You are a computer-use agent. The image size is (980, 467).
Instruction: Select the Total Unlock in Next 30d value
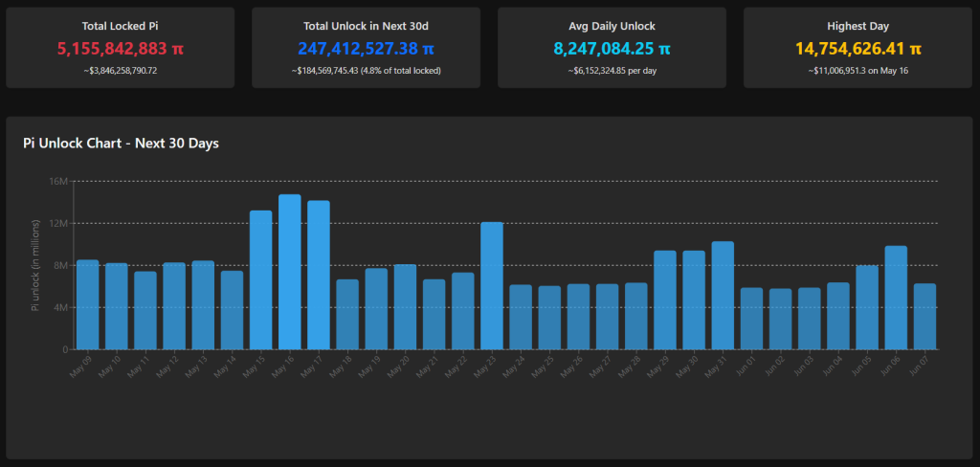point(366,48)
